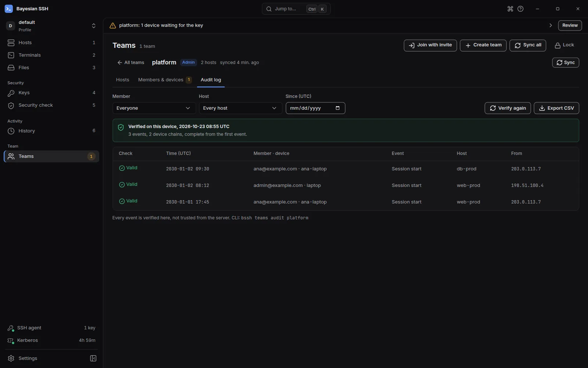Viewport: 588px width, 368px height.
Task: Switch to the Hosts tab
Action: click(x=123, y=80)
